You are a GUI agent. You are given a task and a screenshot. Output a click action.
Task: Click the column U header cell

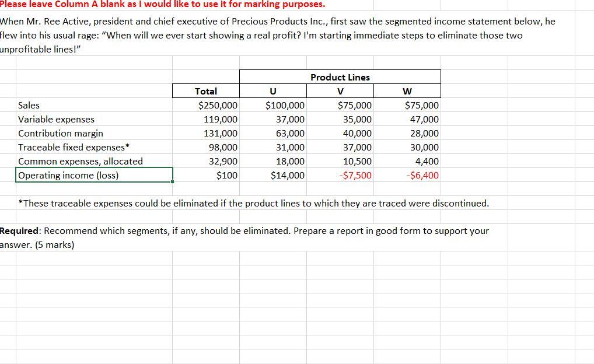(x=273, y=91)
